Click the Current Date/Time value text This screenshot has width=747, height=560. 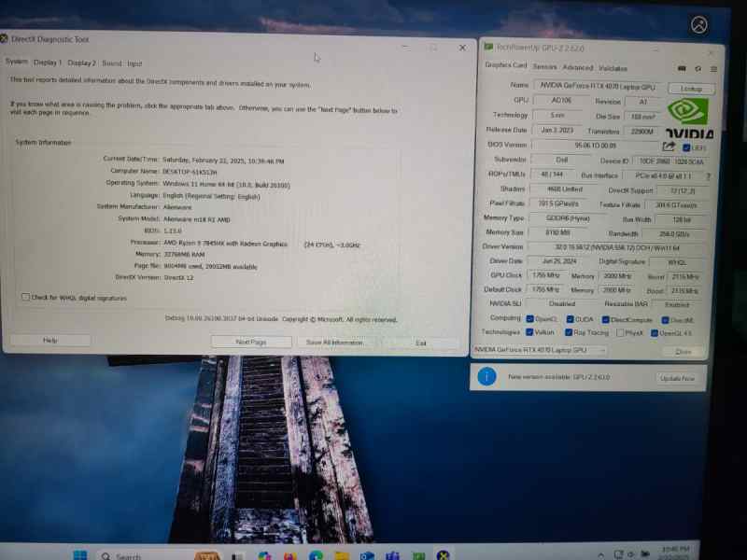click(223, 161)
